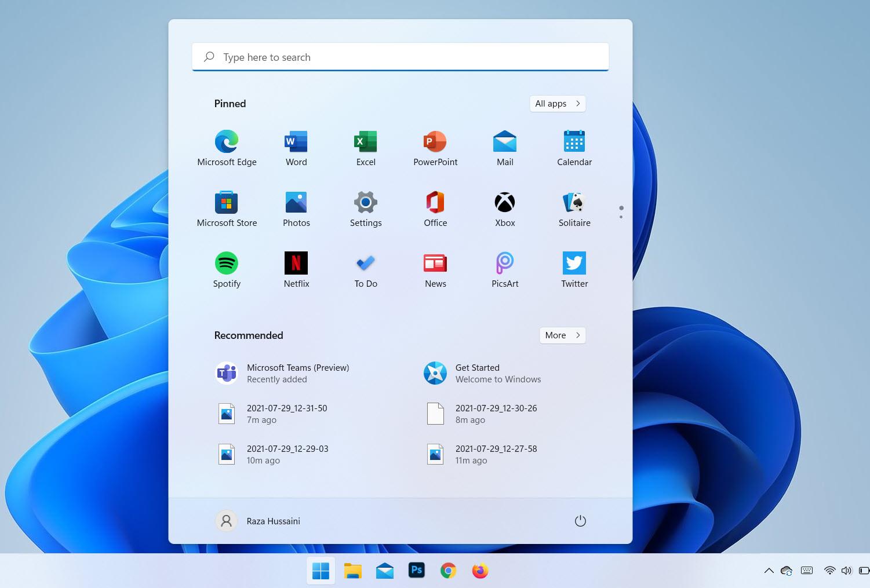Show more Recommended items
This screenshot has height=588, width=870.
562,335
